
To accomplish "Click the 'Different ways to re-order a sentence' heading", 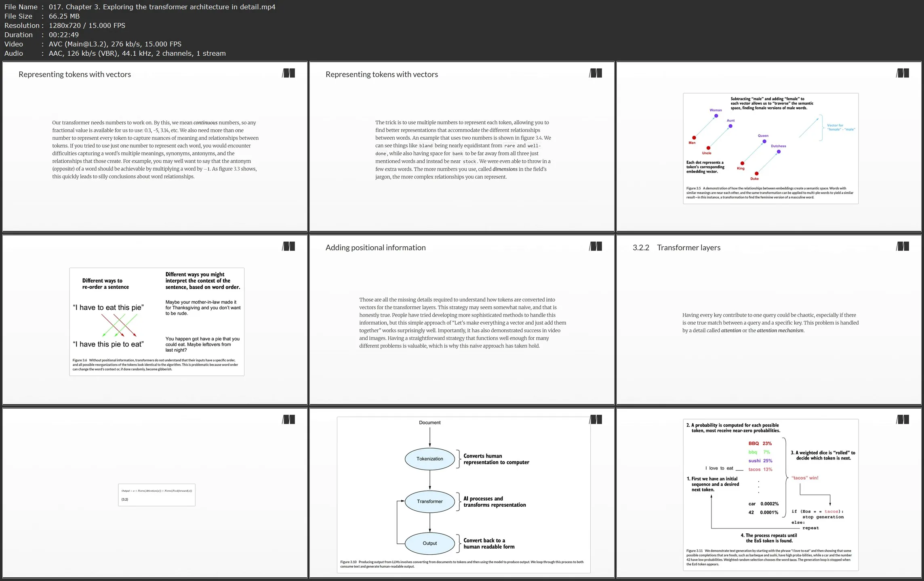I will (105, 284).
